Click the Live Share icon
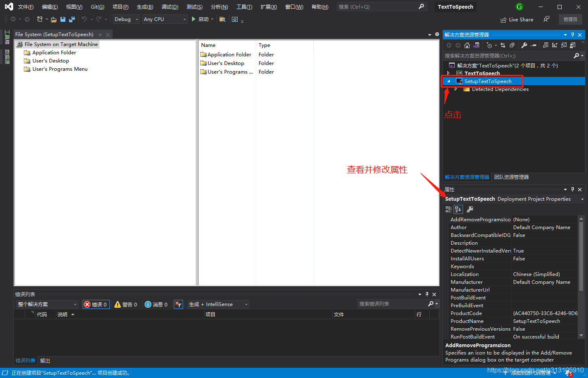588x378 pixels. pyautogui.click(x=503, y=20)
